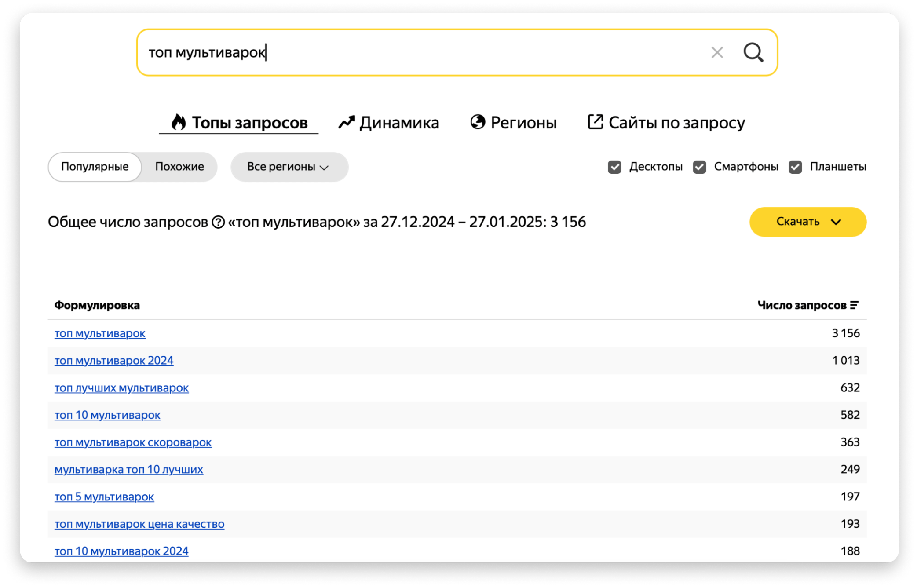Image resolution: width=917 pixels, height=588 pixels.
Task: Open the Динамика tab
Action: pos(398,123)
